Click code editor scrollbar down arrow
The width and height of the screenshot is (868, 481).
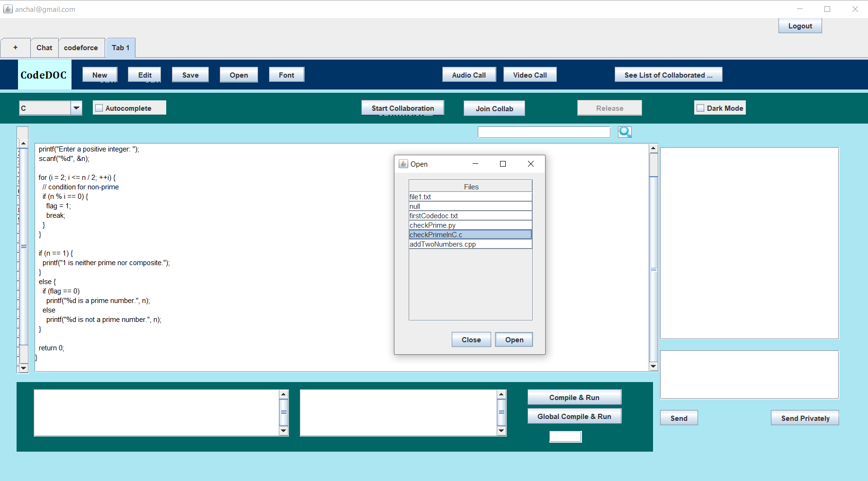[x=653, y=366]
